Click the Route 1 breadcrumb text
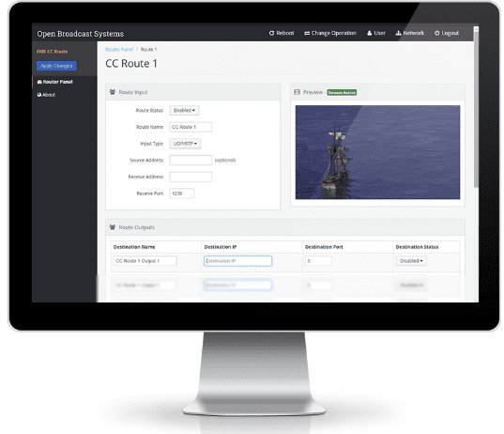The width and height of the screenshot is (504, 434). [149, 50]
